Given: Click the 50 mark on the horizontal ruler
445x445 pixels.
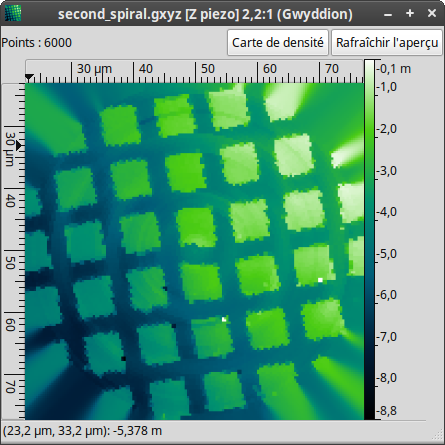Looking at the screenshot, I should coord(207,69).
